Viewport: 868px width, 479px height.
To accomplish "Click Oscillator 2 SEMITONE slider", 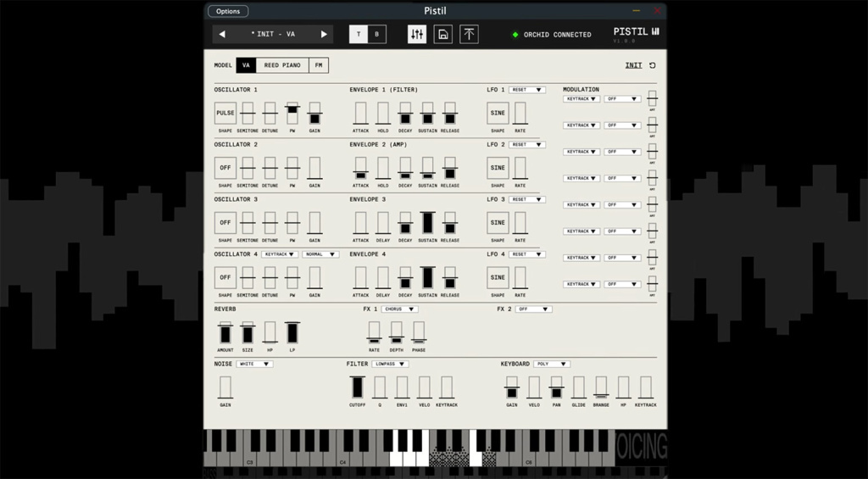I will click(x=248, y=168).
